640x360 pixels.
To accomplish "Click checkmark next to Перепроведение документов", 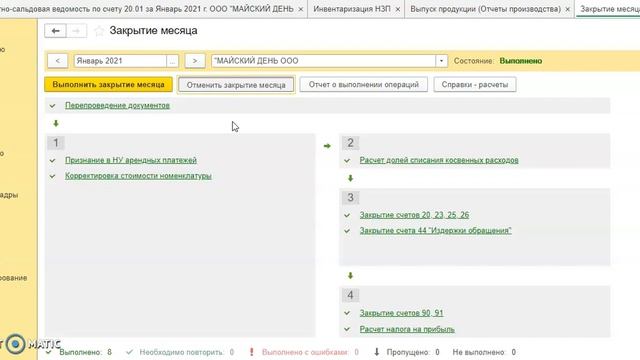I will (52, 106).
